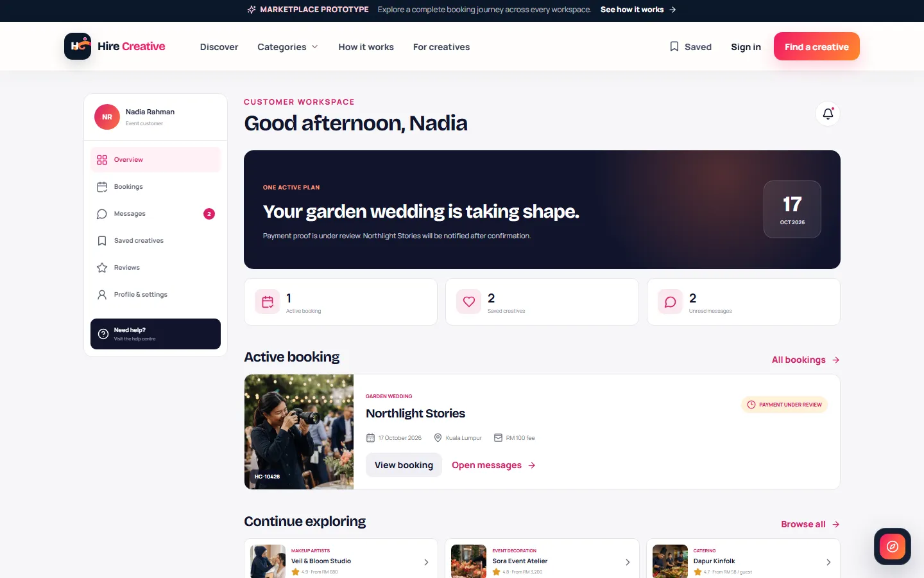The image size is (924, 578).
Task: Click the NR avatar for Nadia Rahman
Action: [107, 117]
